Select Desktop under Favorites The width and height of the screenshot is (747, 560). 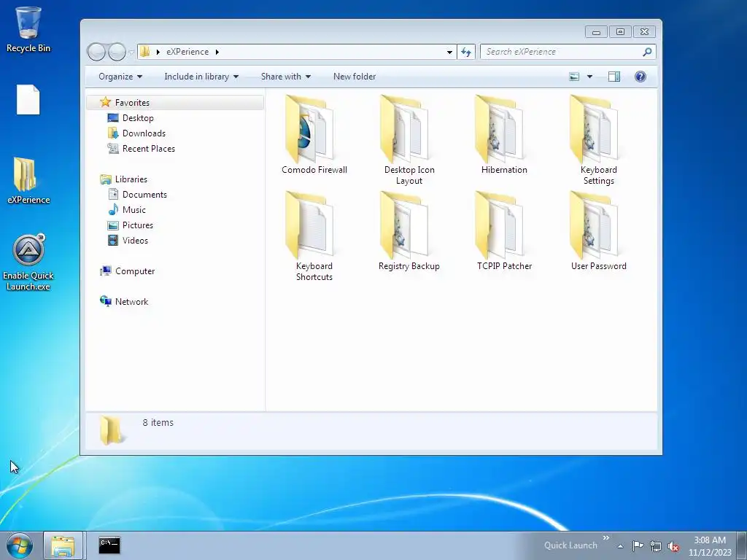coord(138,118)
